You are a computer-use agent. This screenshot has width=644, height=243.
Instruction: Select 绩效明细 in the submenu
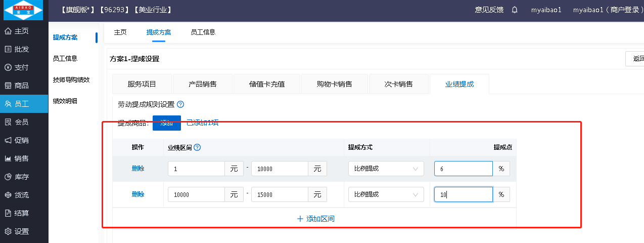tap(65, 101)
